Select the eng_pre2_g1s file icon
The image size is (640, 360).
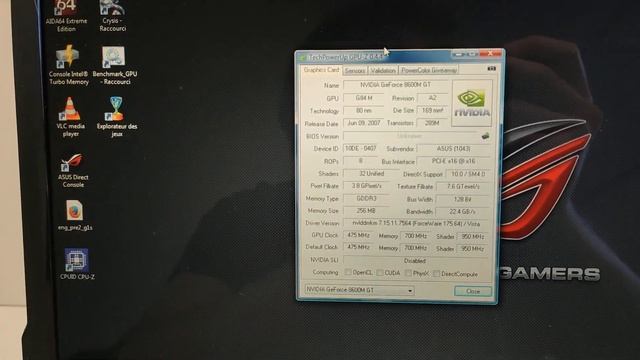[x=75, y=216]
